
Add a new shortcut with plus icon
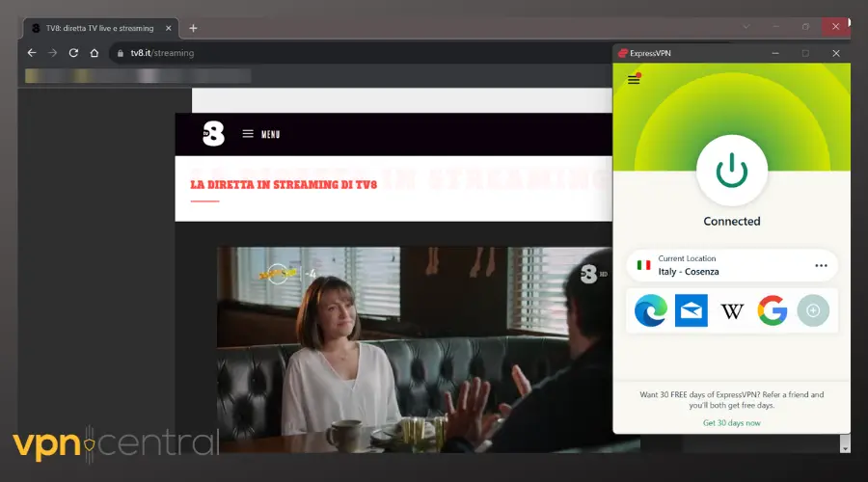click(813, 310)
